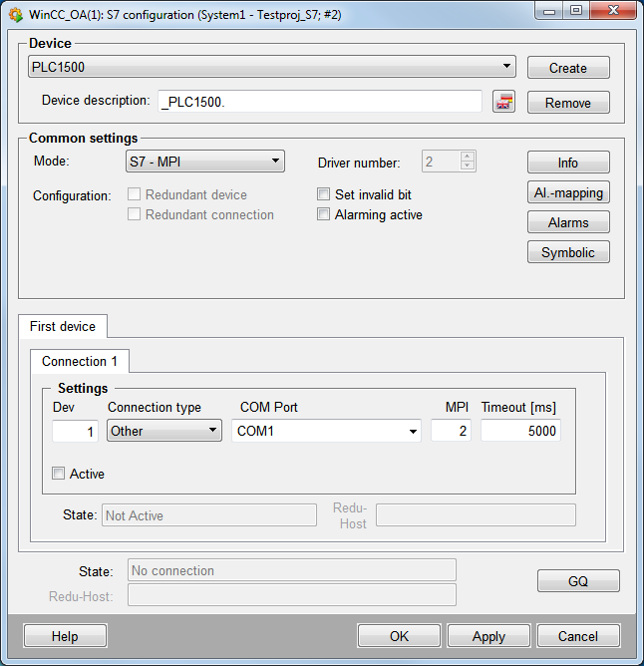Image resolution: width=644 pixels, height=666 pixels.
Task: Click the Symbolic button
Action: (568, 252)
